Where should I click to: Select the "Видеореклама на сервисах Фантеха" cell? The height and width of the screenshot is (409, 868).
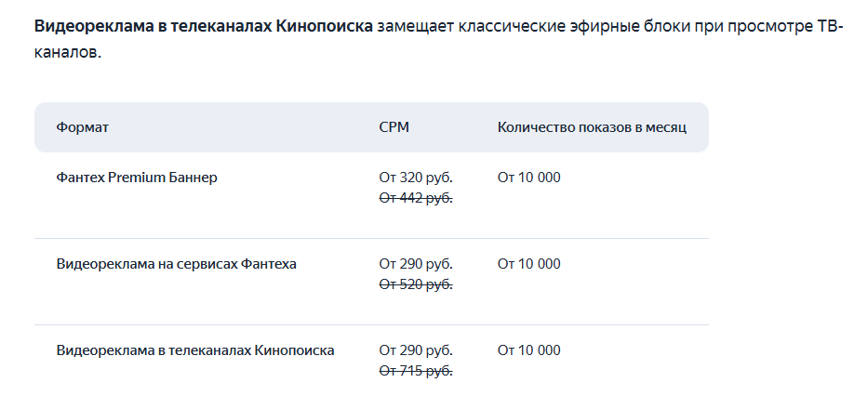click(x=177, y=264)
